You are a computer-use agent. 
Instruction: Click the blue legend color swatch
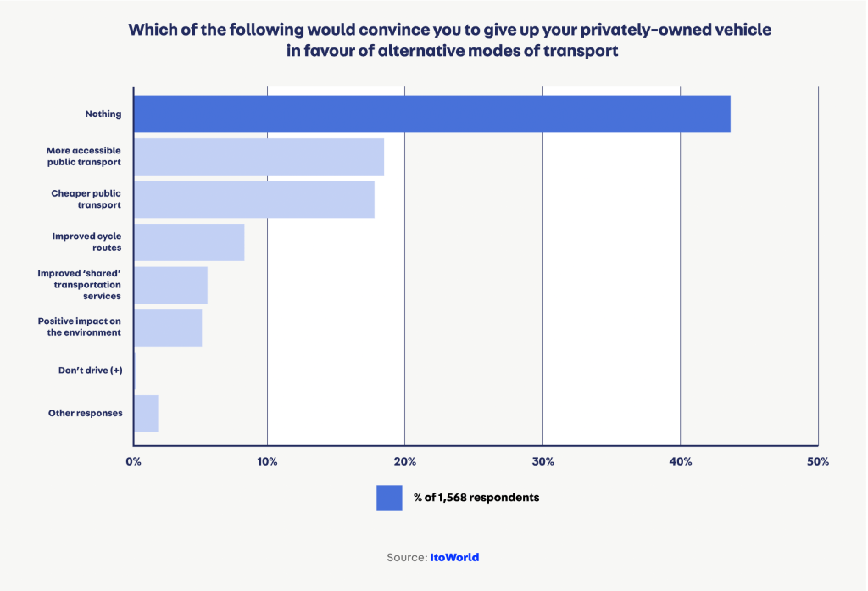tap(389, 498)
